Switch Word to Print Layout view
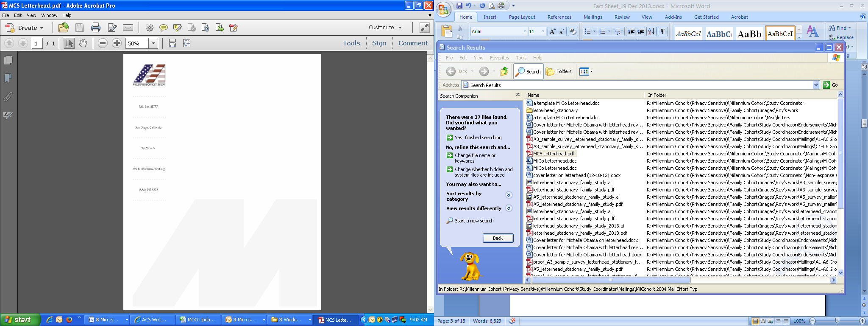 click(755, 321)
